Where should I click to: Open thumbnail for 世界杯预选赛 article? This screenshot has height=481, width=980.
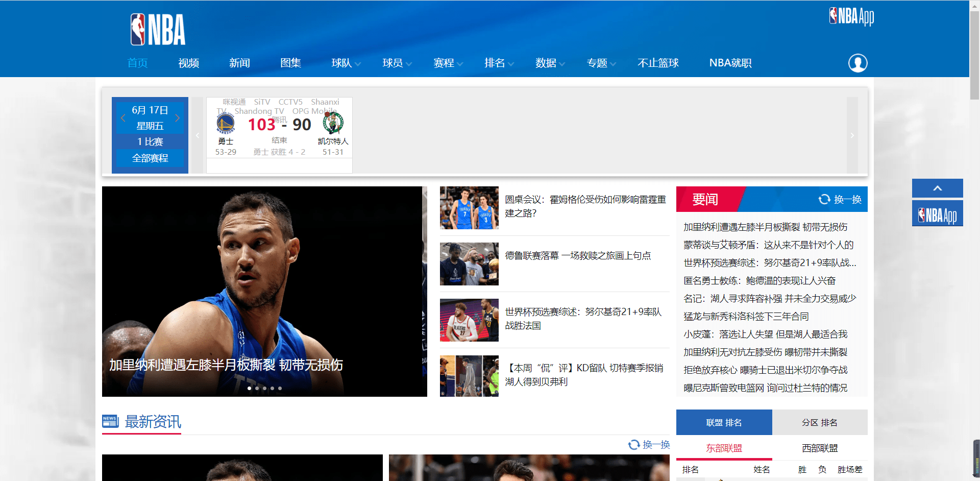point(469,320)
